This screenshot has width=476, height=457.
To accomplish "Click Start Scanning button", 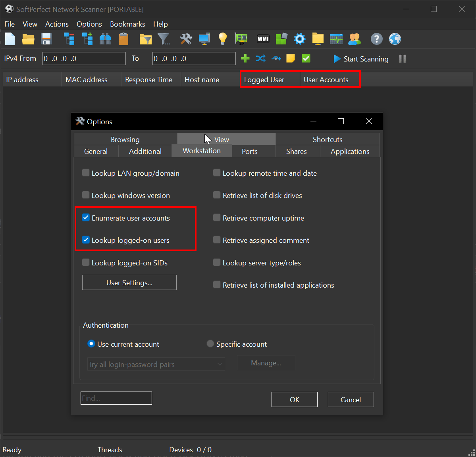I will pos(361,59).
